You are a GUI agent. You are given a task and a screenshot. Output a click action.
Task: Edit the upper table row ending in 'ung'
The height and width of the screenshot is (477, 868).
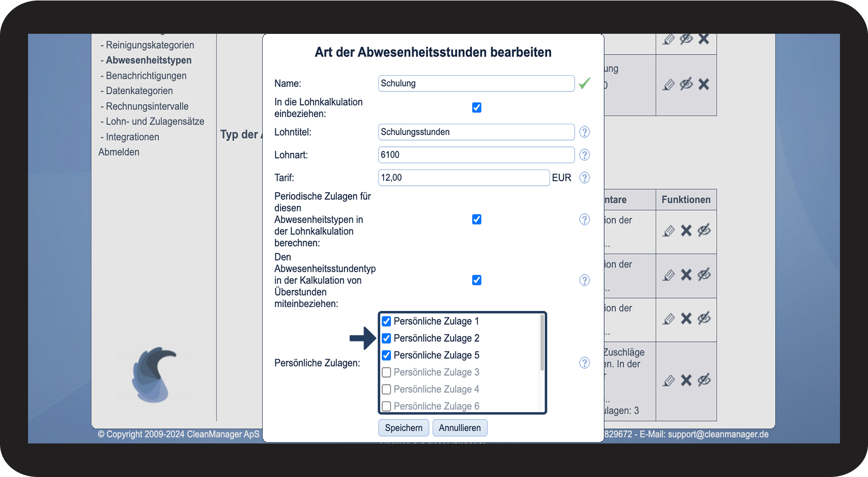coord(669,85)
